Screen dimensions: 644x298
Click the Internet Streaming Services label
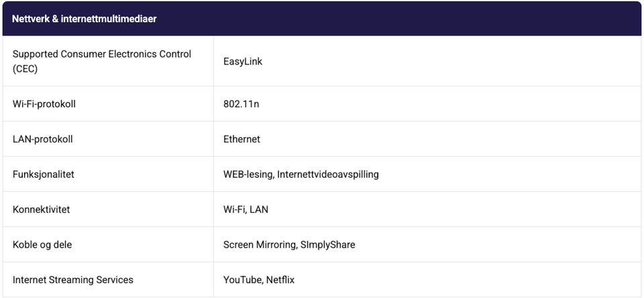click(72, 279)
